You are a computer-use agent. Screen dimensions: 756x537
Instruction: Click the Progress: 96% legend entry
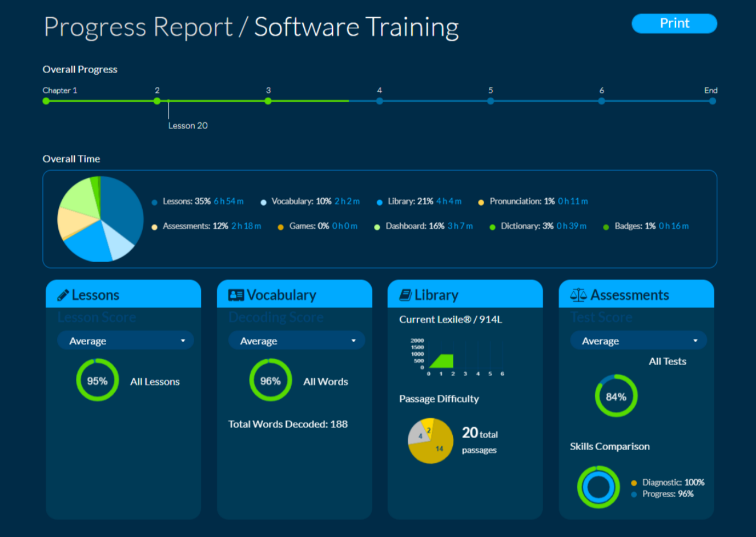(662, 494)
